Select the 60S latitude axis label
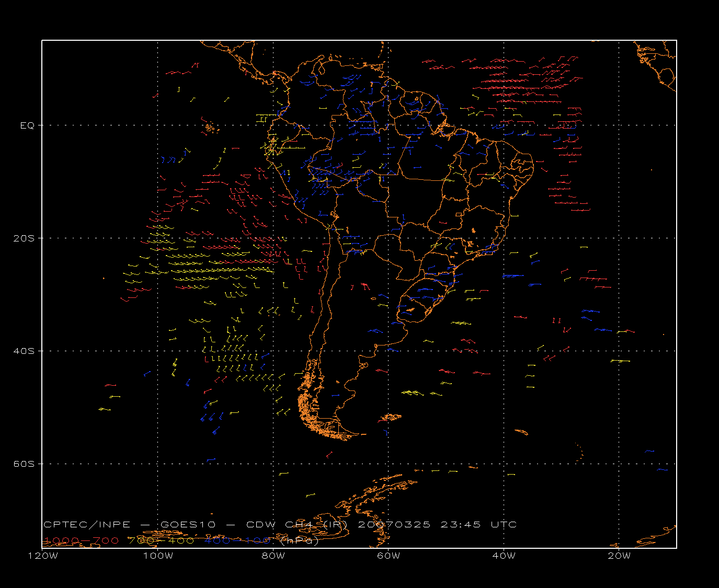The image size is (719, 588). [x=24, y=464]
